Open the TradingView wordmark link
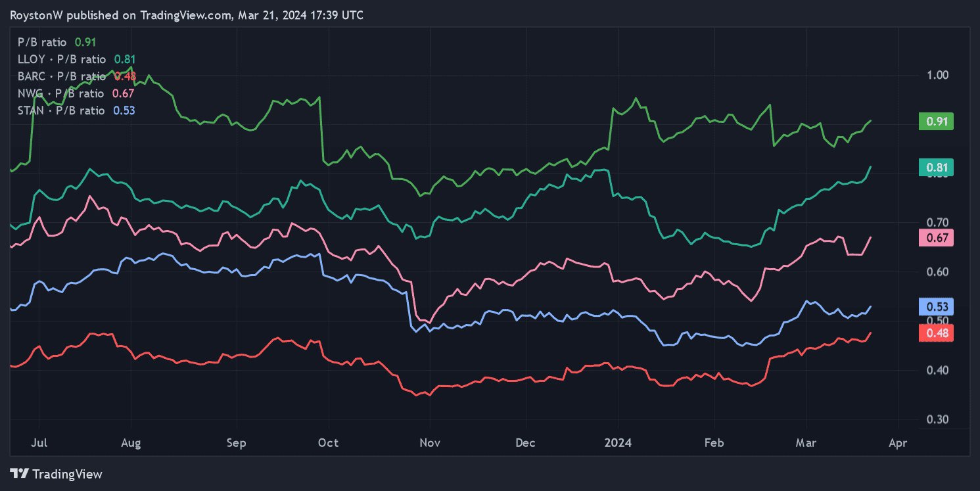 coord(67,474)
